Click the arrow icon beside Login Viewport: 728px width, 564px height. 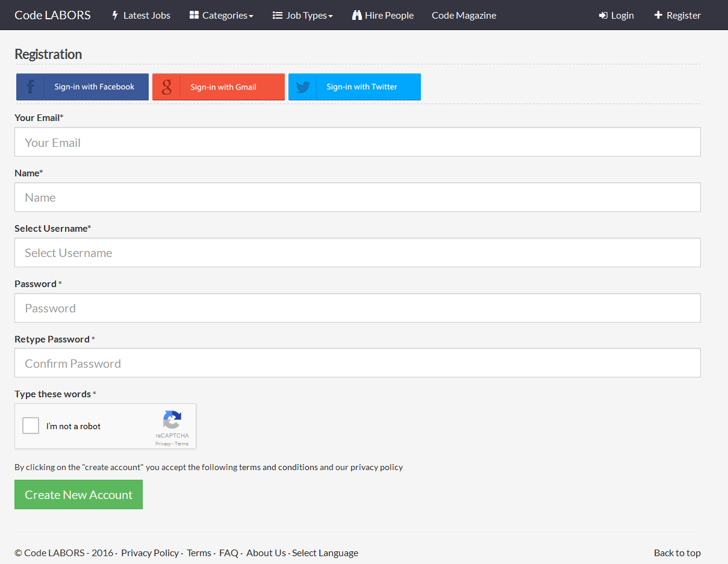[x=603, y=15]
